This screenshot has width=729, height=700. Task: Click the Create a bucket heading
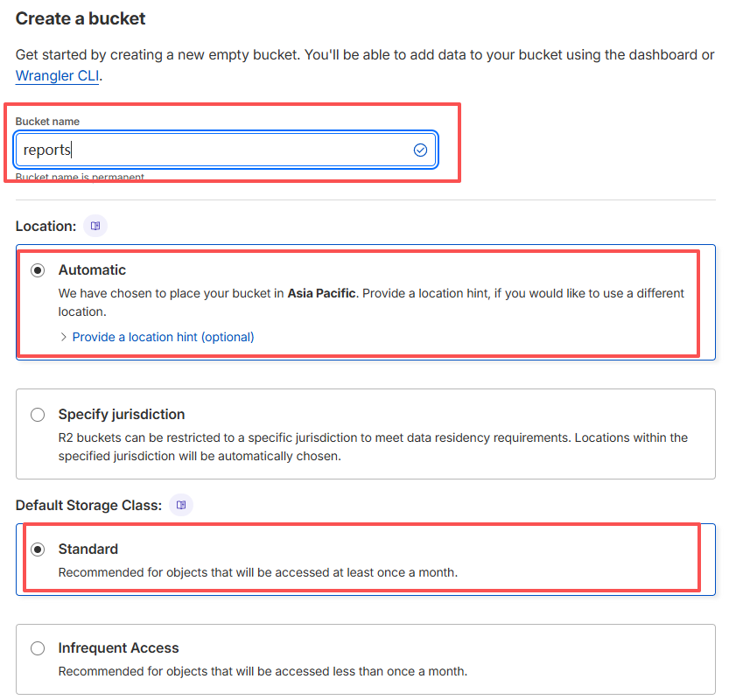pyautogui.click(x=81, y=18)
